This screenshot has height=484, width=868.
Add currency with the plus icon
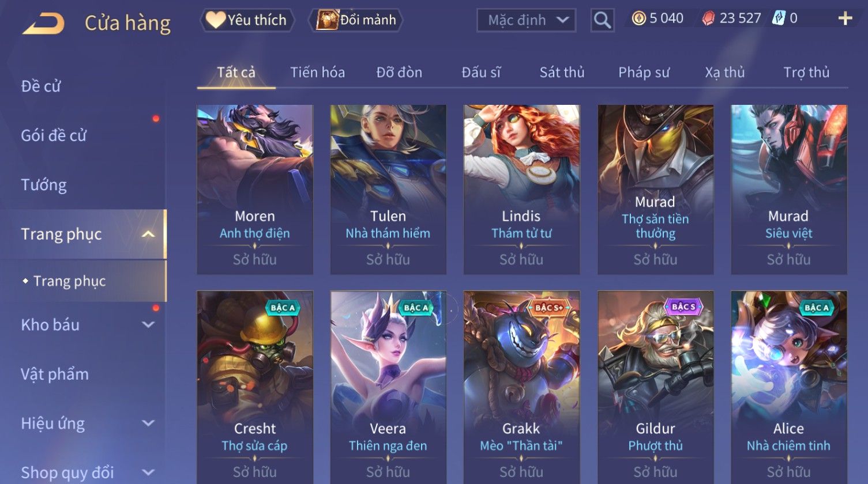pyautogui.click(x=845, y=19)
